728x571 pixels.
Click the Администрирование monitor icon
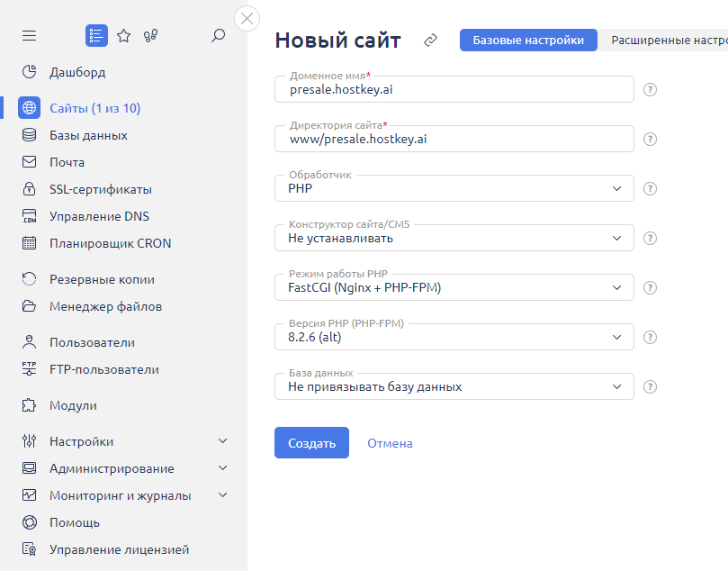30,468
